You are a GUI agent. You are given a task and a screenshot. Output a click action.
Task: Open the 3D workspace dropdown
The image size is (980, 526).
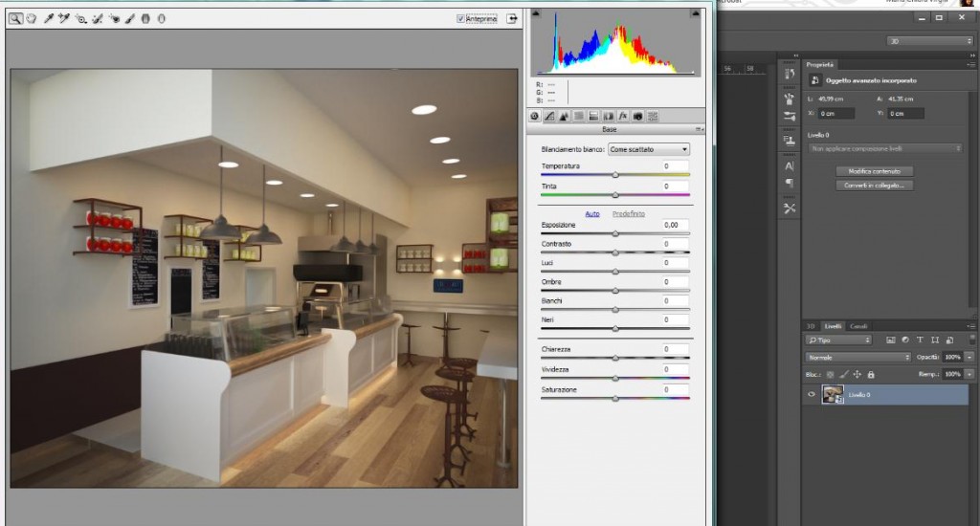930,41
